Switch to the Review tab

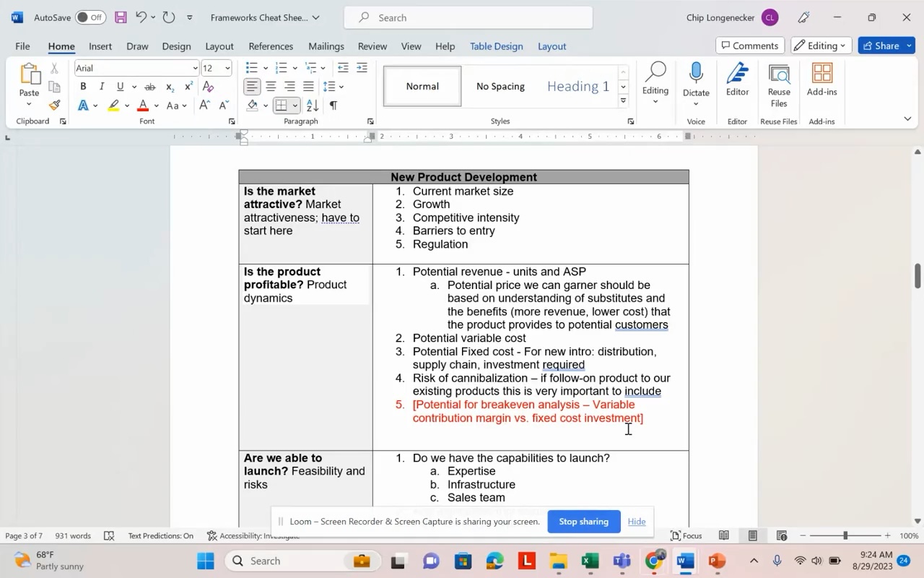[372, 46]
